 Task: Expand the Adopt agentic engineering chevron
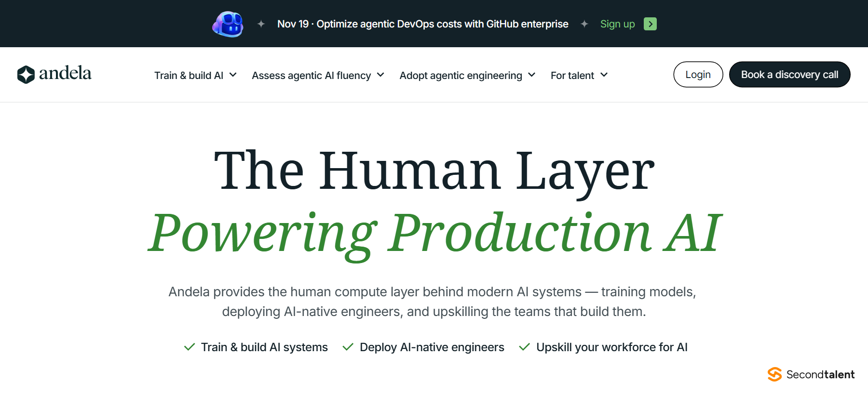click(x=532, y=75)
